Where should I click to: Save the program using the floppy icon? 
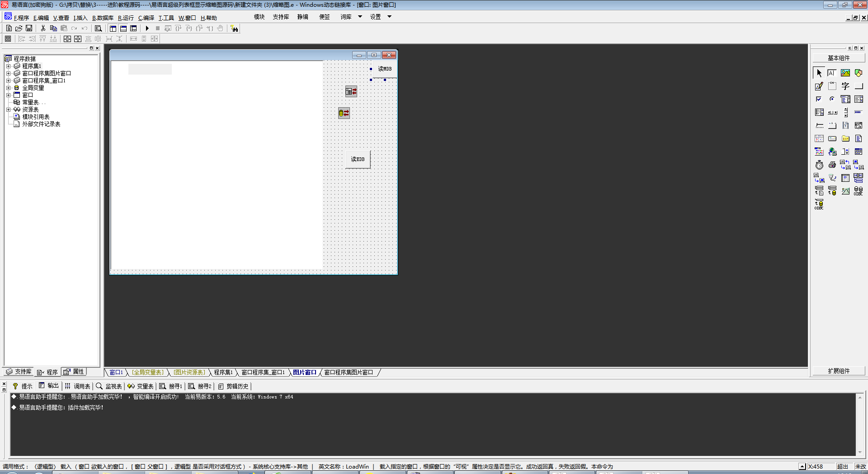coord(29,28)
